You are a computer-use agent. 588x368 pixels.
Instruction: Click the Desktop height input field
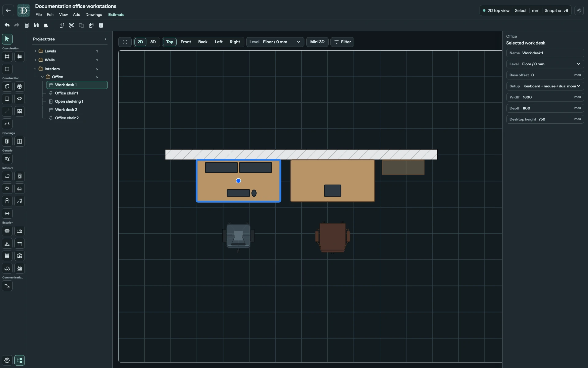(545, 119)
